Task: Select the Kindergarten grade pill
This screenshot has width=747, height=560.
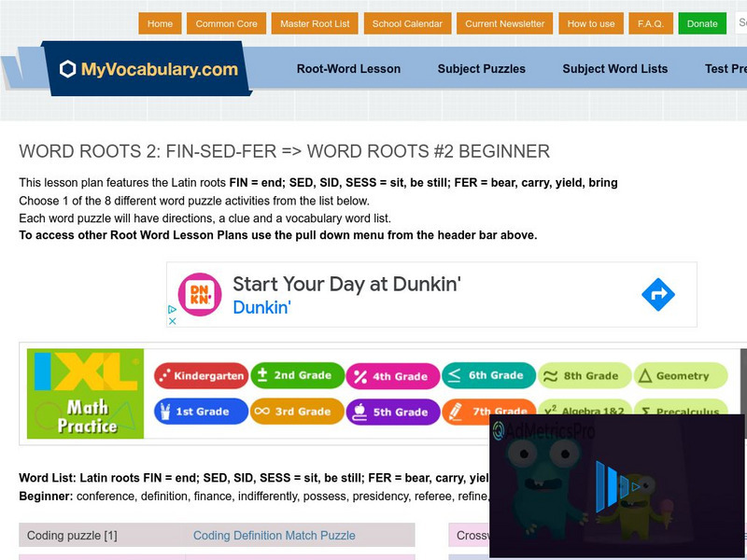Action: point(201,376)
